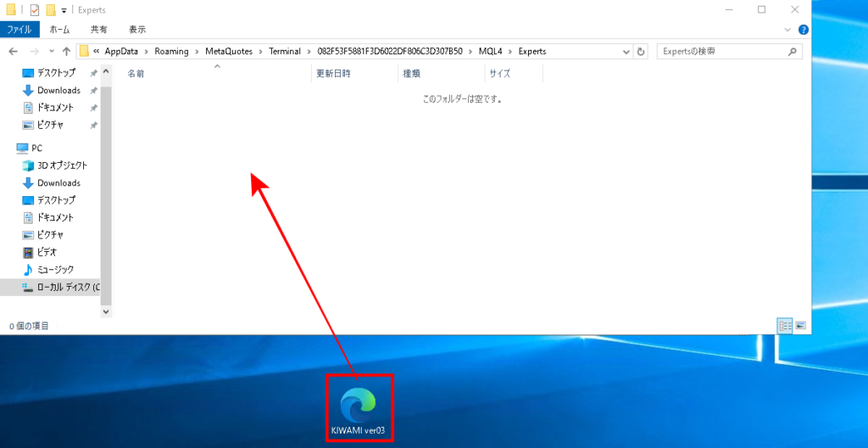Click the back navigation arrow

pos(14,52)
